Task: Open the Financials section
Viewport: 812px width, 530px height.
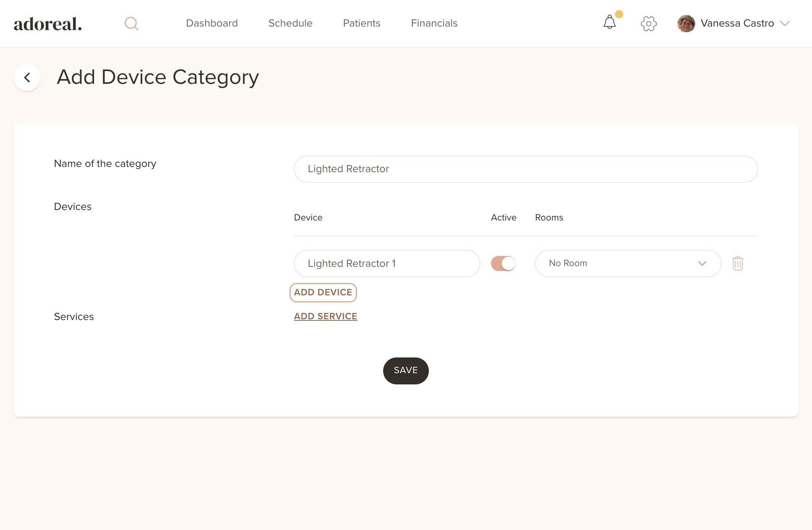Action: pyautogui.click(x=434, y=23)
